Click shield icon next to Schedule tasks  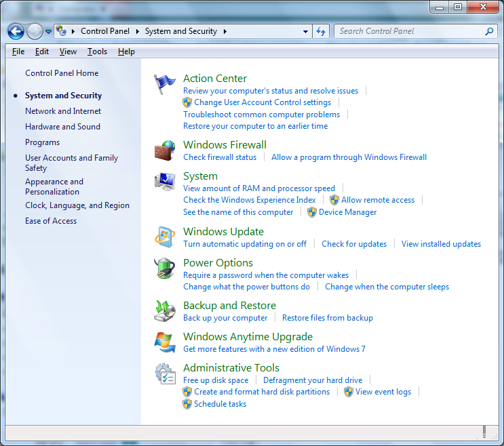click(x=187, y=404)
